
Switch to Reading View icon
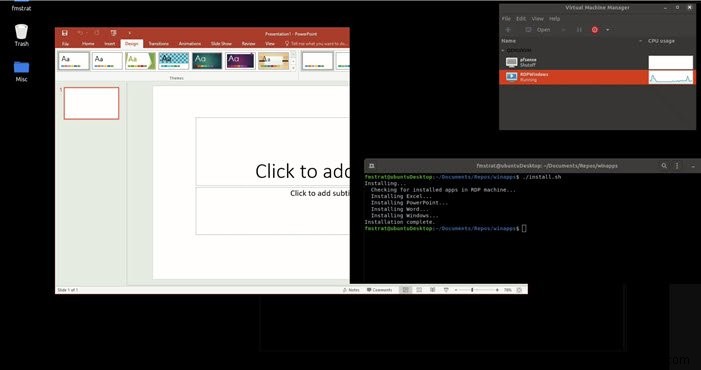[x=432, y=290]
